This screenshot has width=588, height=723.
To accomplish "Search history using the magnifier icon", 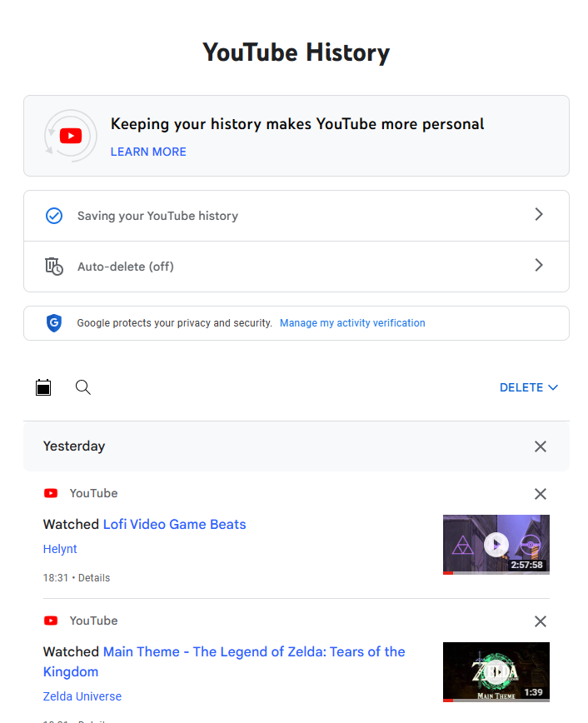I will (83, 387).
